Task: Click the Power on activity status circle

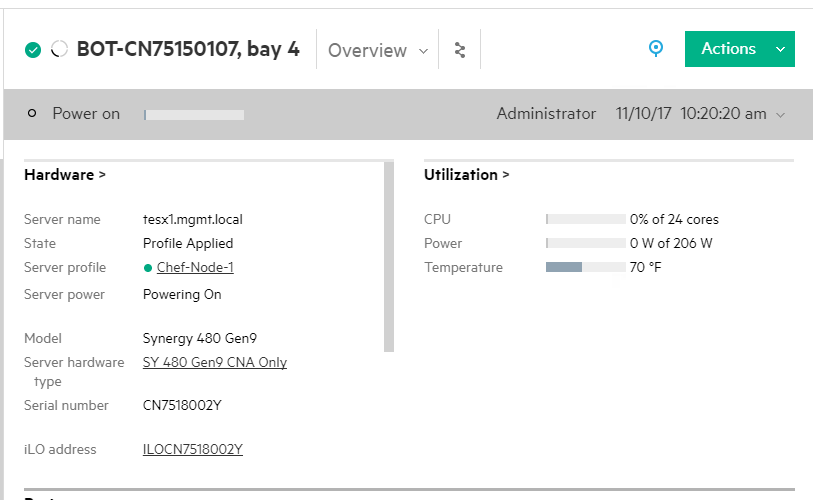Action: [x=32, y=114]
